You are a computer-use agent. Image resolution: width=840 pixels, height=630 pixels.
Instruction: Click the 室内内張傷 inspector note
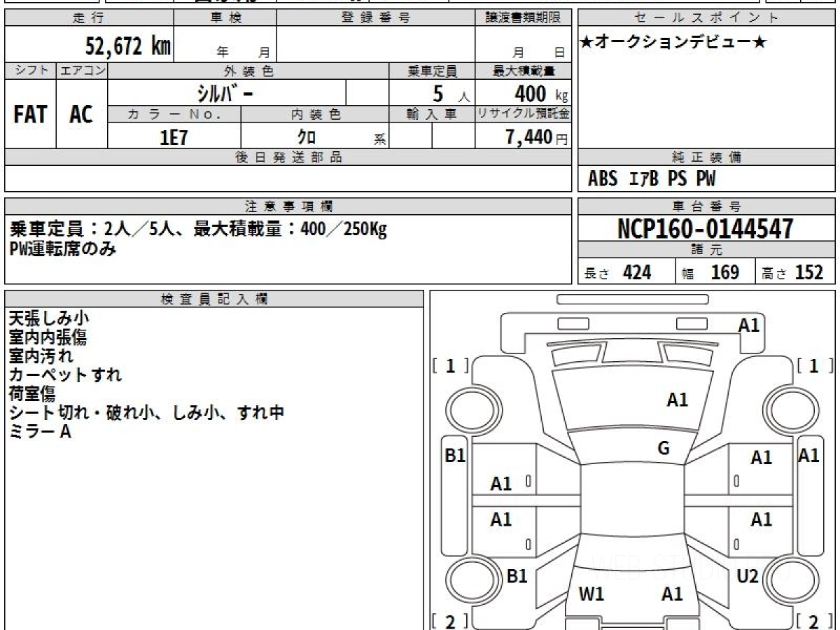click(x=48, y=337)
